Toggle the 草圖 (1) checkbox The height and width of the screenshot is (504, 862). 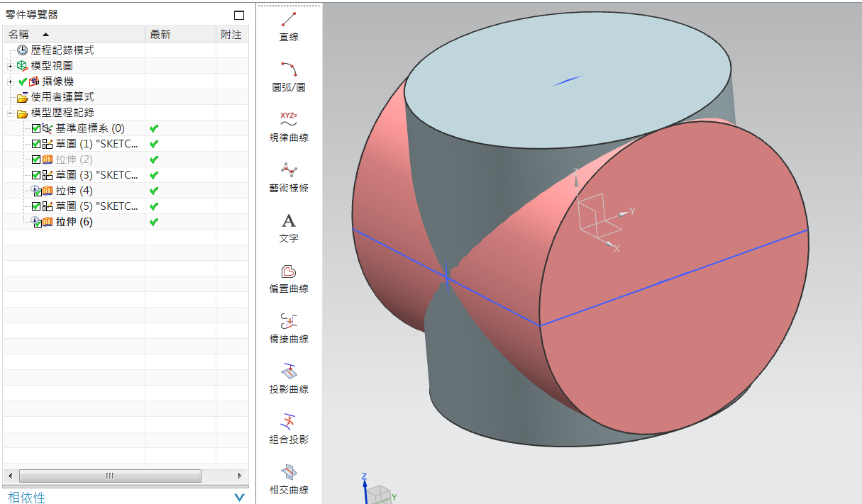click(36, 144)
